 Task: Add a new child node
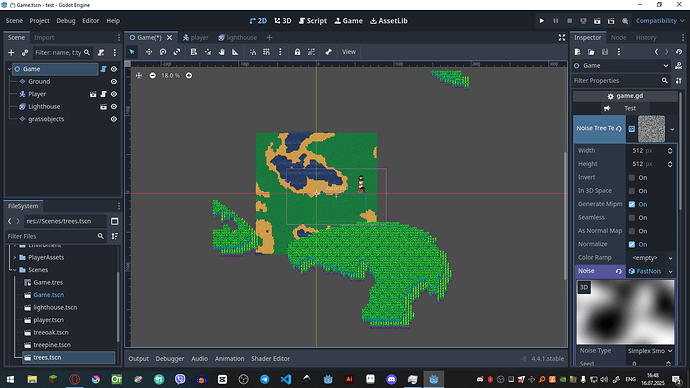(11, 53)
